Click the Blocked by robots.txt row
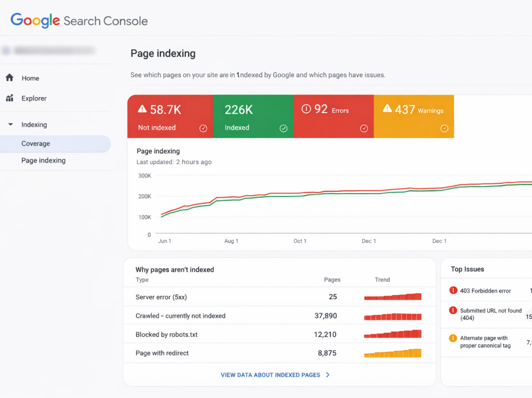Screen dimensions: 532x398 tap(279, 334)
